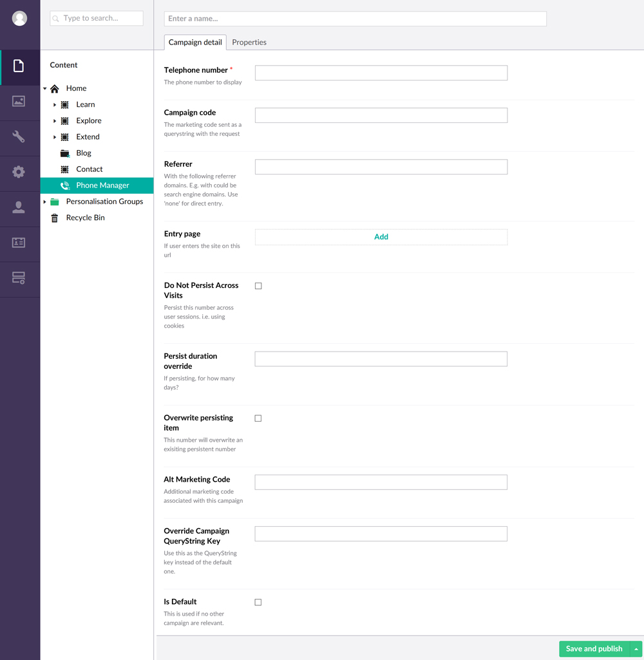Click the Telephone number field label
The width and height of the screenshot is (644, 660).
(196, 70)
